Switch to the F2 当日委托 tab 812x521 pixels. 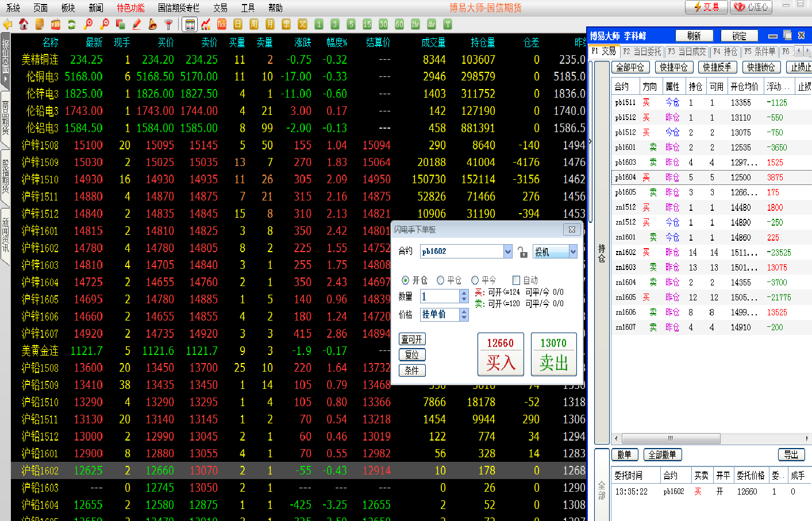point(642,52)
